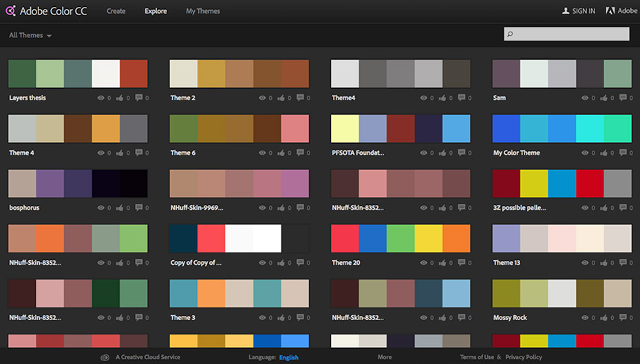Click the Adobe Color CC logo icon
The width and height of the screenshot is (640, 364).
[10, 11]
